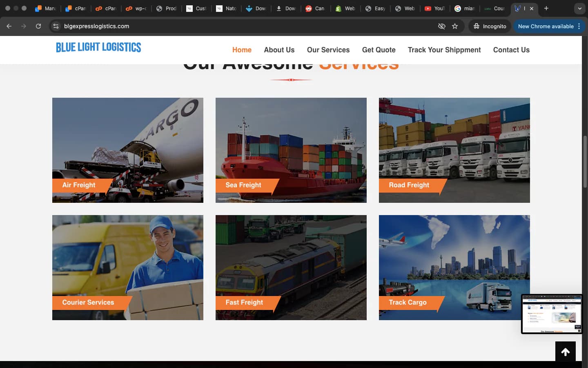Open site information icon in address bar
Image resolution: width=588 pixels, height=368 pixels.
coord(56,26)
